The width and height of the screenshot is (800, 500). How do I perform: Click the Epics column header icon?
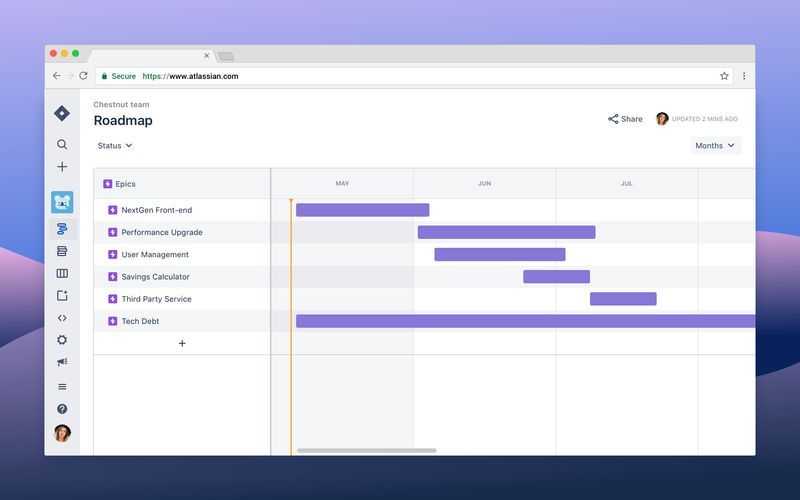[107, 184]
